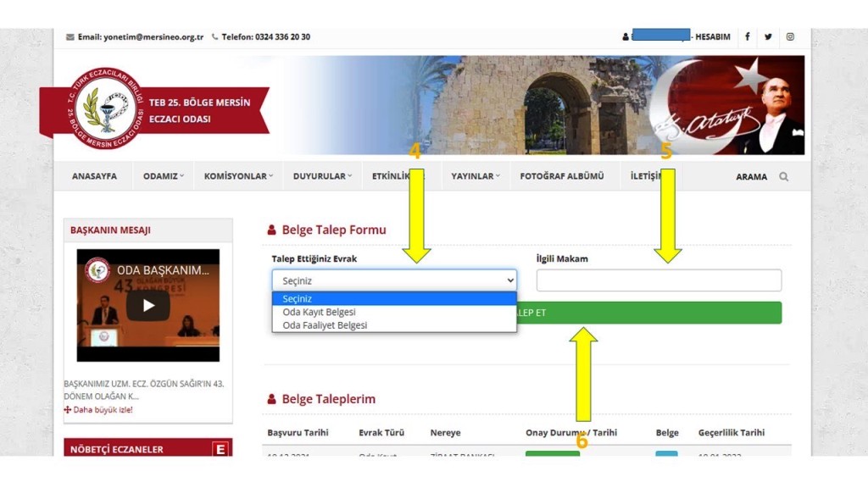The image size is (868, 488).
Task: Open the HESABIM account link
Action: (712, 36)
